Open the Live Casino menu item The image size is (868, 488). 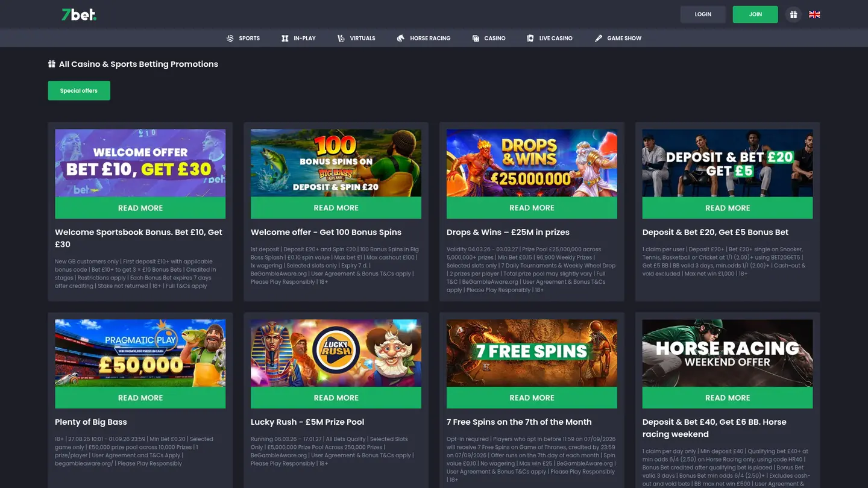tap(550, 38)
